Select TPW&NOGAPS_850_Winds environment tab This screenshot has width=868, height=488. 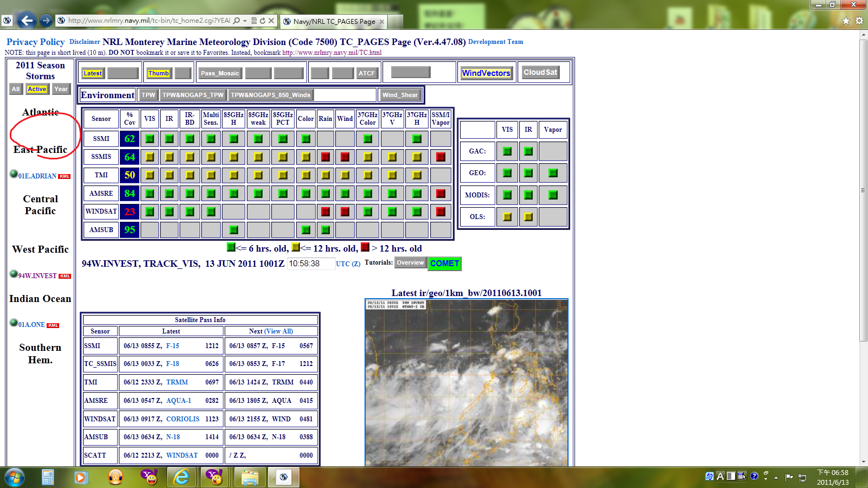[271, 95]
